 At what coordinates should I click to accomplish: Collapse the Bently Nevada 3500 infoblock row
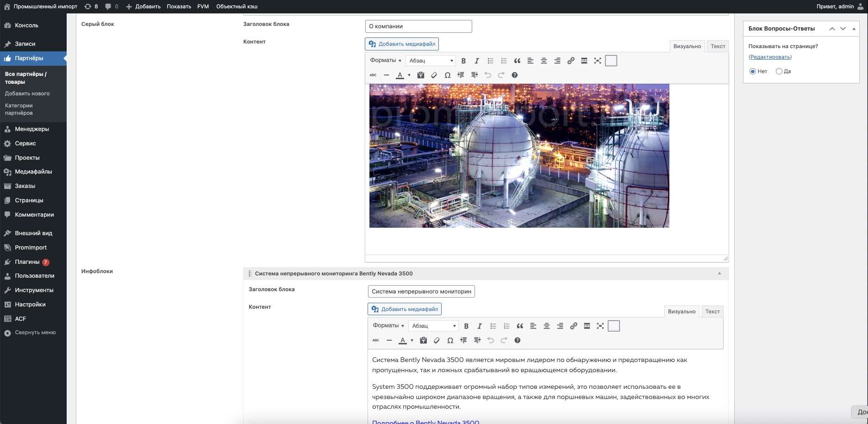click(719, 274)
